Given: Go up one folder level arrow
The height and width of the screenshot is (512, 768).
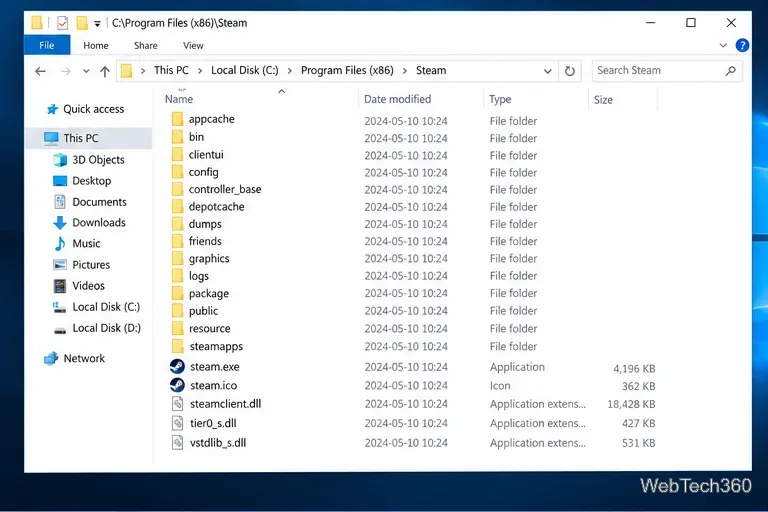Looking at the screenshot, I should [x=104, y=72].
